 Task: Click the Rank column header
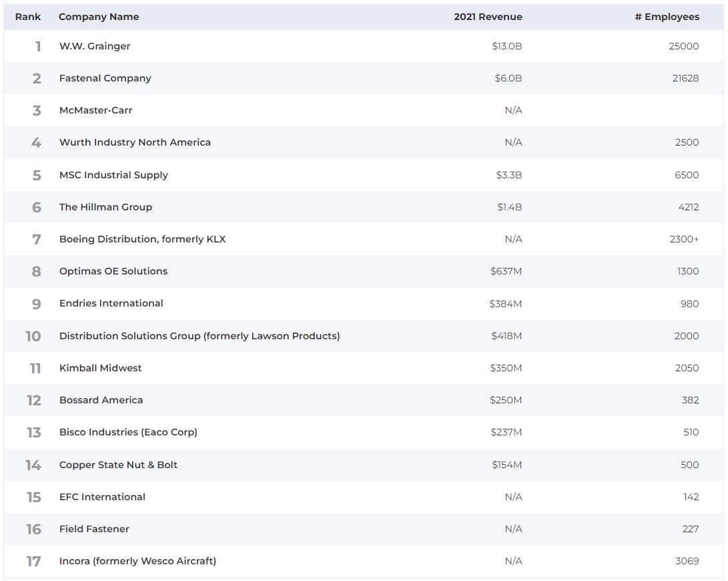click(28, 17)
